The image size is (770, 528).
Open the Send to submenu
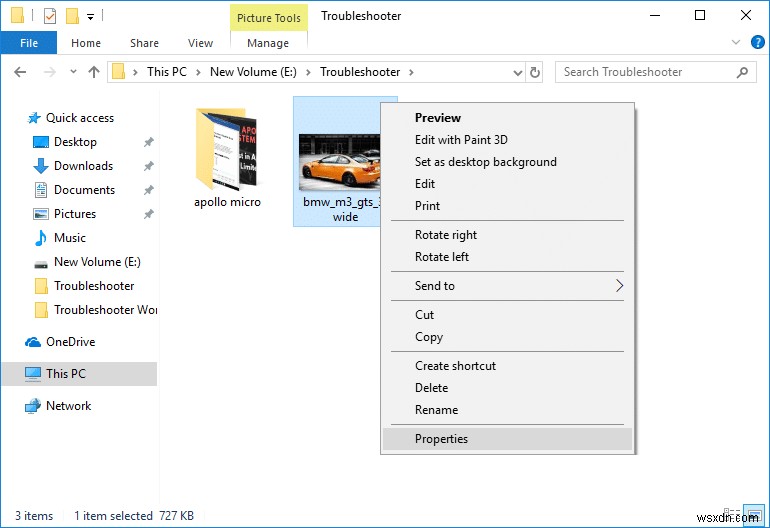(508, 286)
